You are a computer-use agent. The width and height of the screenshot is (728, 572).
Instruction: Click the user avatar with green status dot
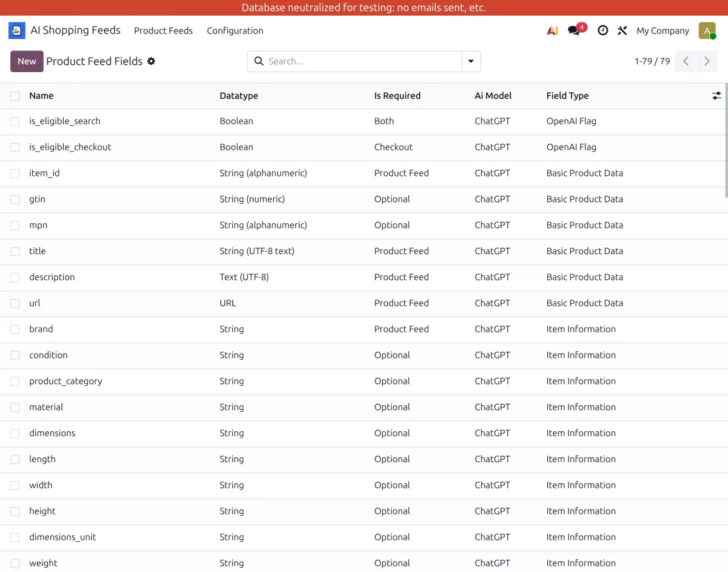707,30
